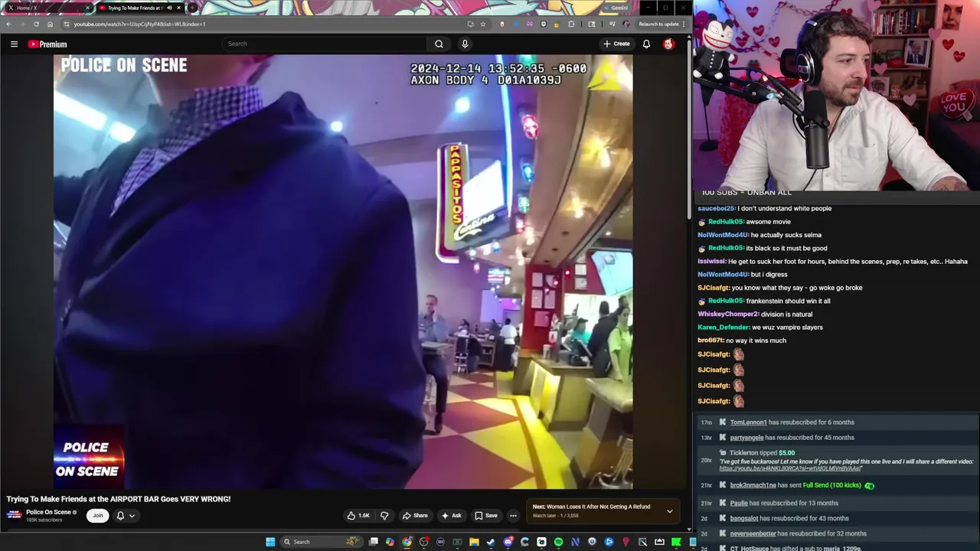The width and height of the screenshot is (980, 551).
Task: Click the Create button
Action: 616,44
